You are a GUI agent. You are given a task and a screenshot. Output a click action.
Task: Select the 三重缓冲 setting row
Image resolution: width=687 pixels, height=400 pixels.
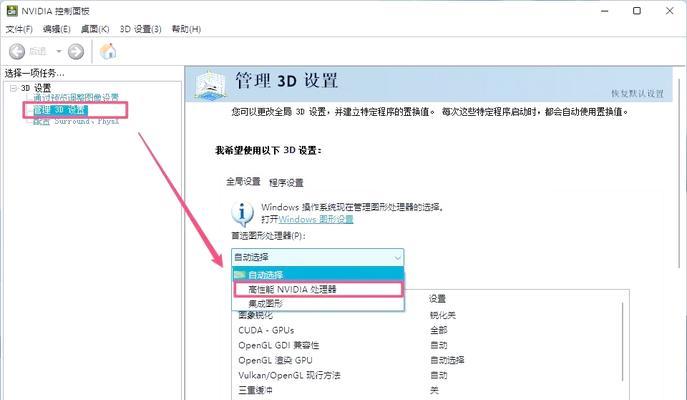tap(255, 390)
